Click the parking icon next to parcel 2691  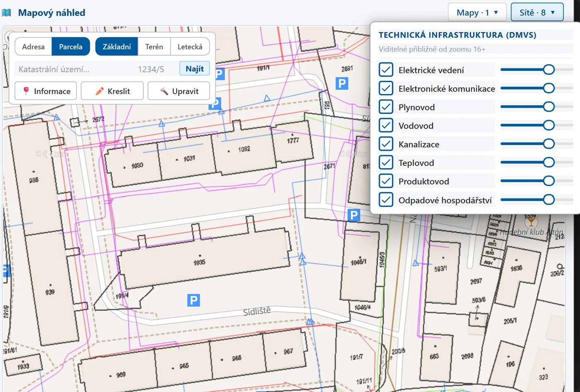click(x=342, y=83)
